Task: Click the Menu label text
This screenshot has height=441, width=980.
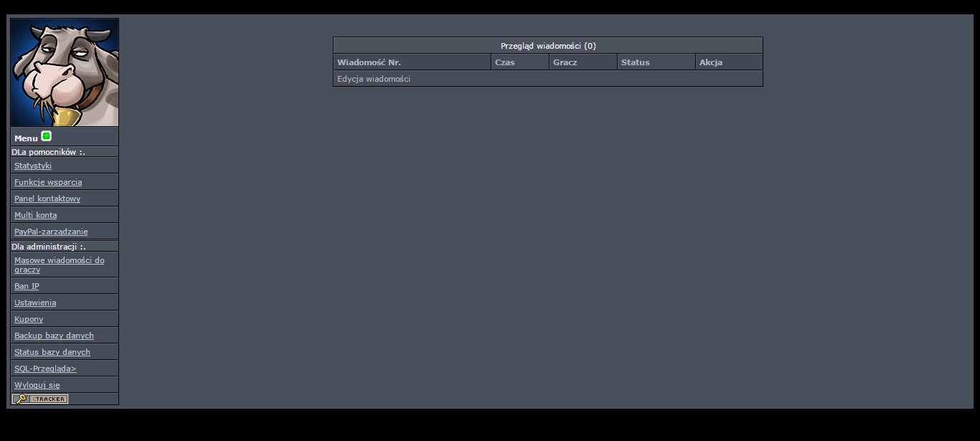Action: 26,138
